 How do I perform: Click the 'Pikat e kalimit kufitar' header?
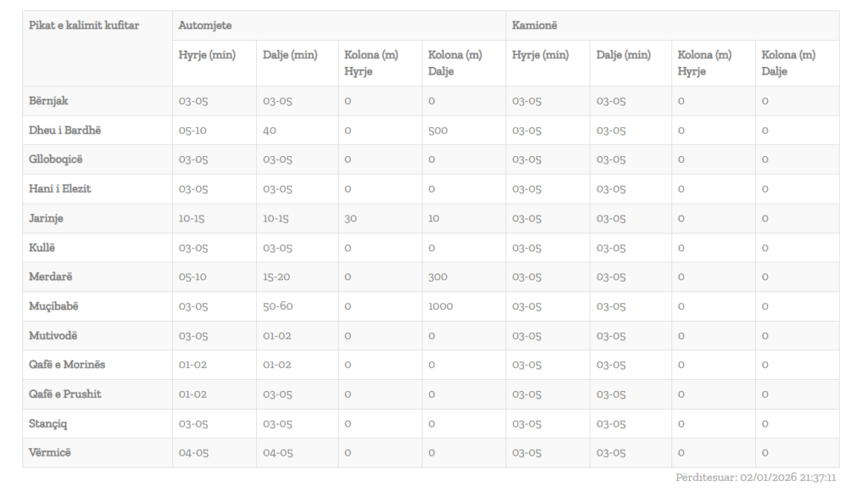[84, 25]
